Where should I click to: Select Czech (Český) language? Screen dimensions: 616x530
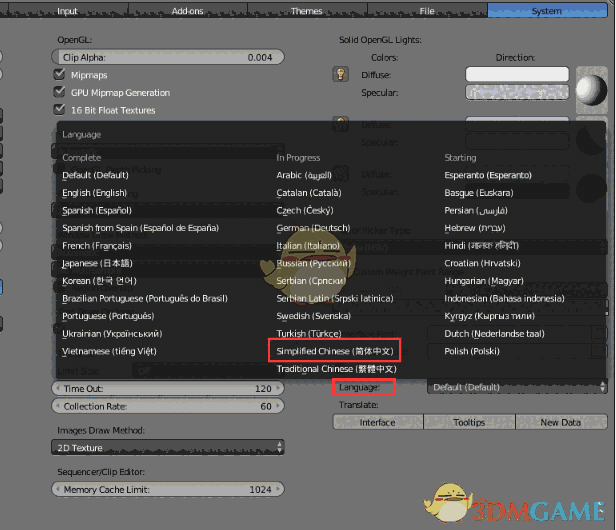coord(305,211)
